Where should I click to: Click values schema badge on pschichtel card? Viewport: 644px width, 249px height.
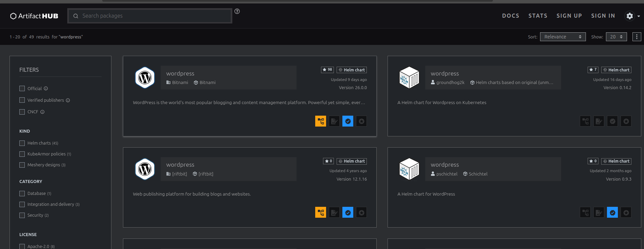coord(585,213)
